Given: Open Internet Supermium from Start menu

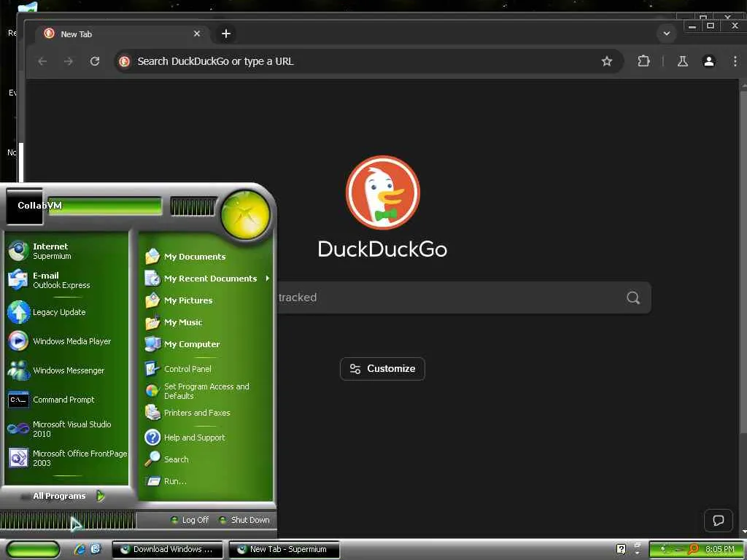Looking at the screenshot, I should click(66, 251).
